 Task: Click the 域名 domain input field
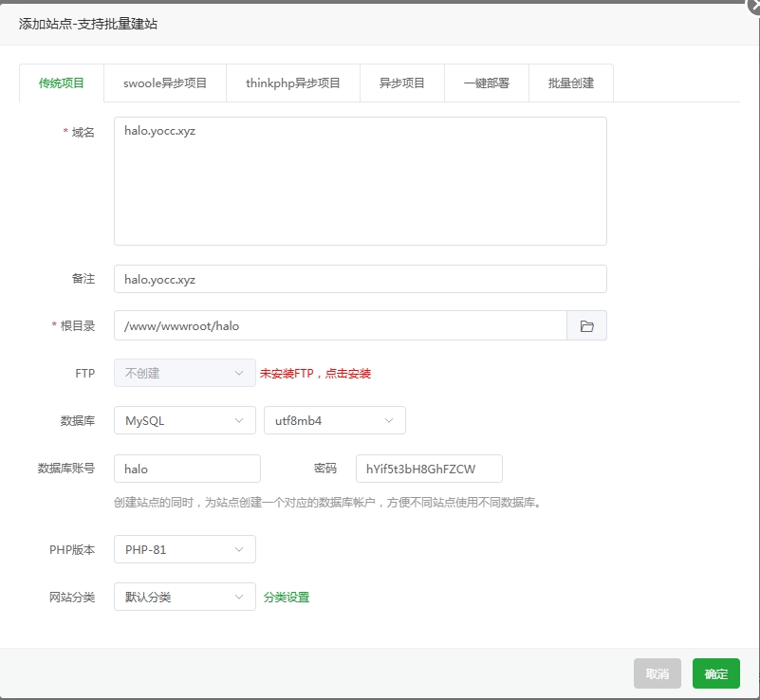361,180
